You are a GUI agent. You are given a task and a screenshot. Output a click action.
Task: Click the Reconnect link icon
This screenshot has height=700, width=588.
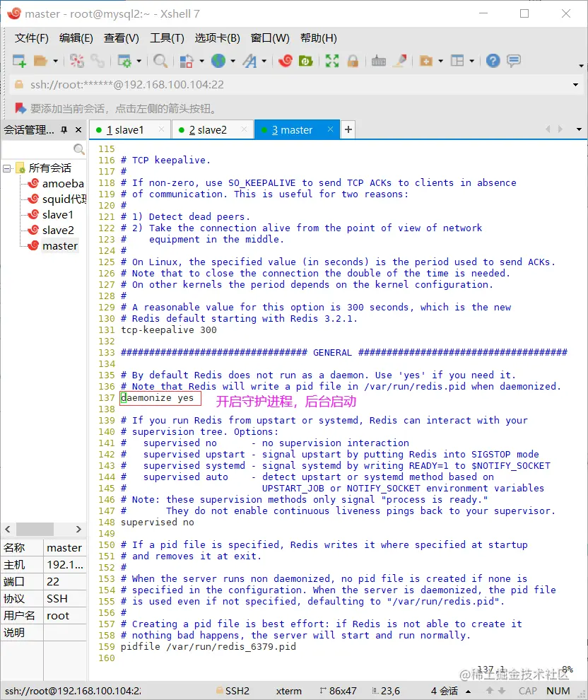point(98,61)
